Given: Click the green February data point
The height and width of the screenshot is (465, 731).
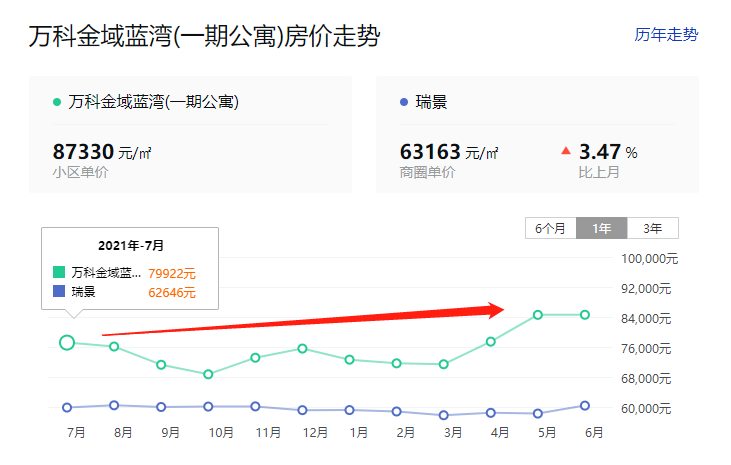Looking at the screenshot, I should tap(397, 363).
